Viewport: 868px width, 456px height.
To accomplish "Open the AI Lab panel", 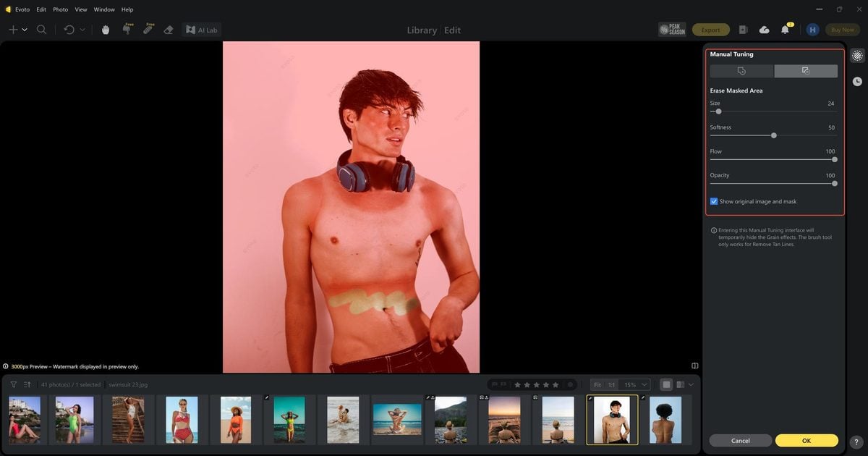I will coord(202,30).
